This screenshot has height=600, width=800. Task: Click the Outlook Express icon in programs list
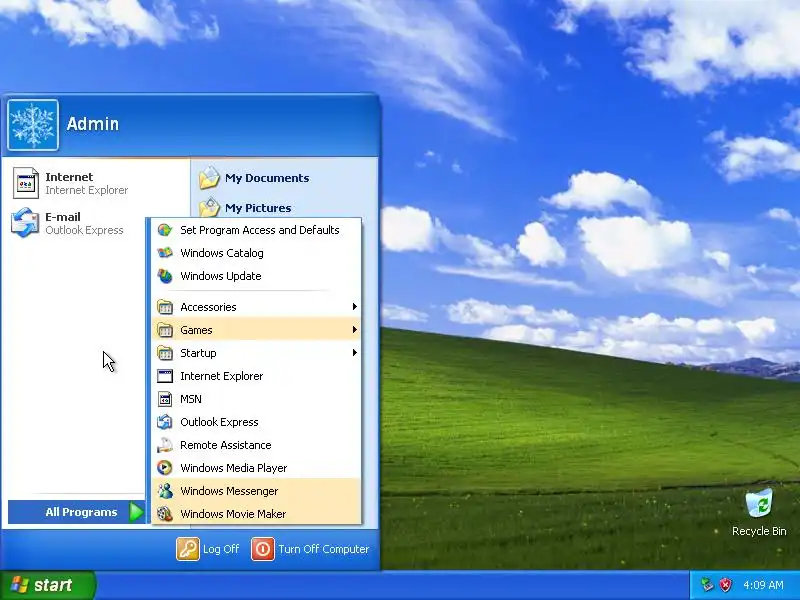tap(164, 422)
